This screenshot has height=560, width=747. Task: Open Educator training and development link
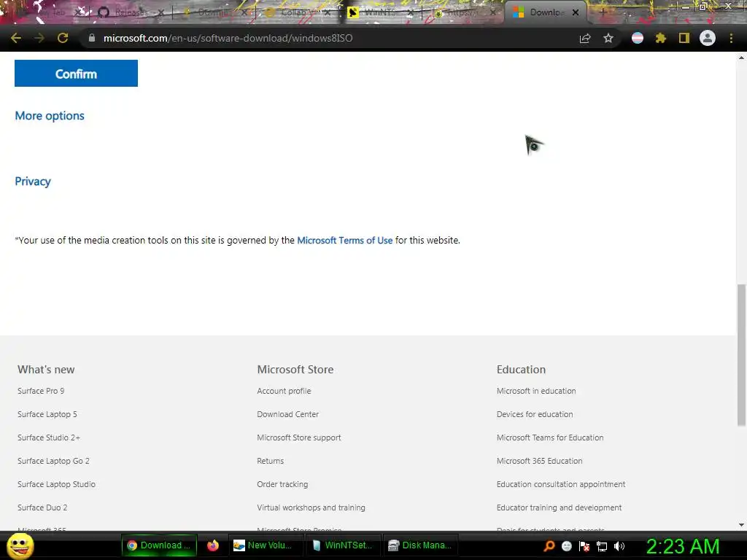pos(560,507)
